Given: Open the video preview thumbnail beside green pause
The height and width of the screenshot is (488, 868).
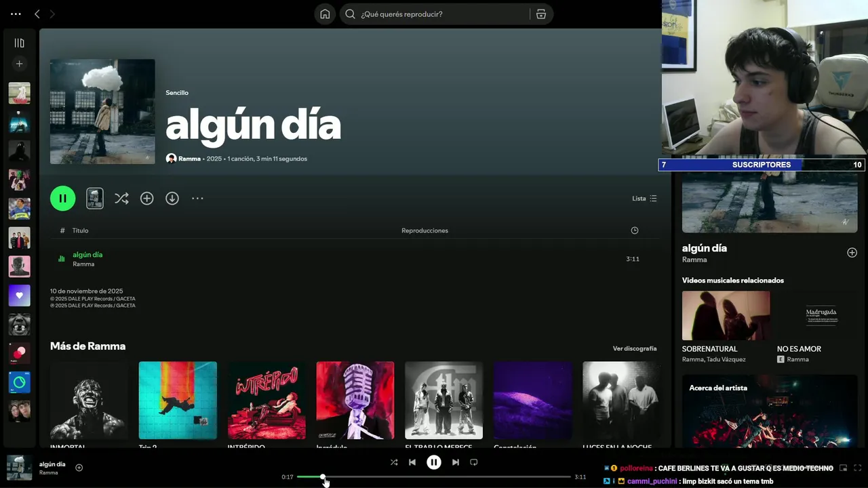Looking at the screenshot, I should pos(95,199).
